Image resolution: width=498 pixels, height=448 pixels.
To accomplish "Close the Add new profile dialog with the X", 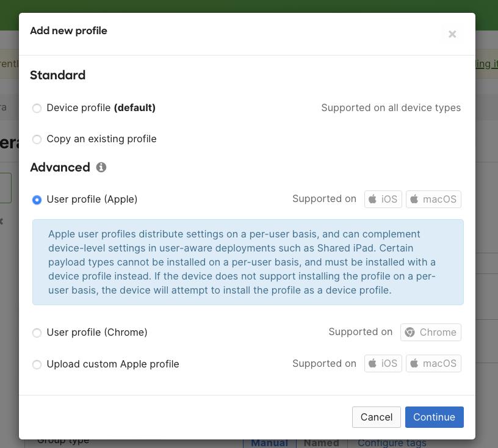I will click(452, 34).
